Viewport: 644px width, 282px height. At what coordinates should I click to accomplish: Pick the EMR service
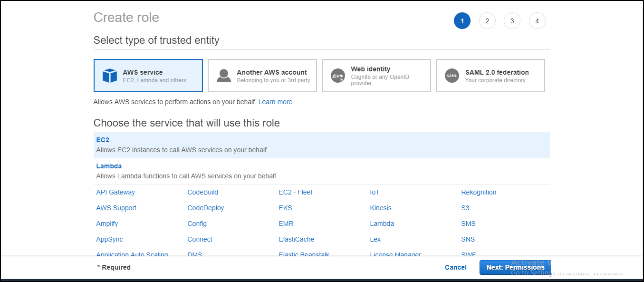coord(286,224)
